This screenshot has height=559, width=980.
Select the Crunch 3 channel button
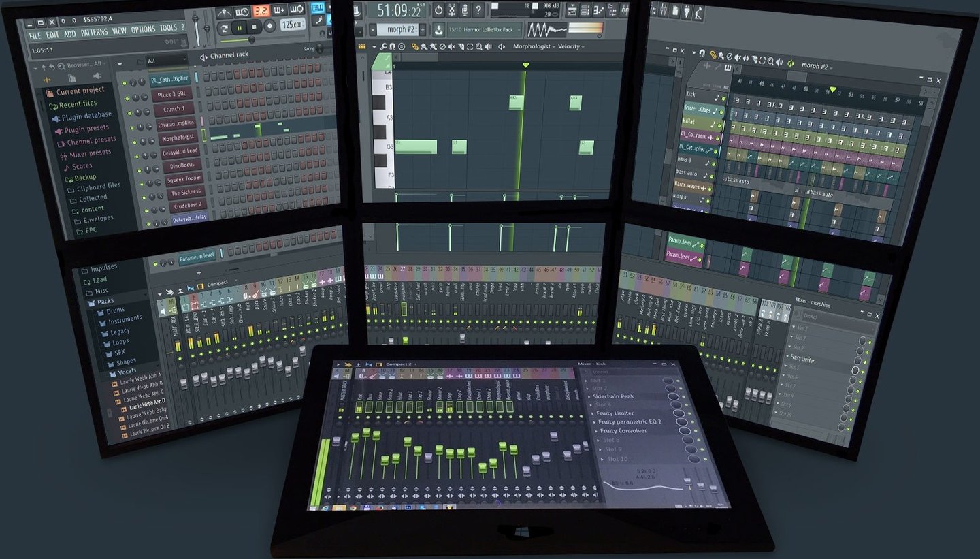click(173, 109)
